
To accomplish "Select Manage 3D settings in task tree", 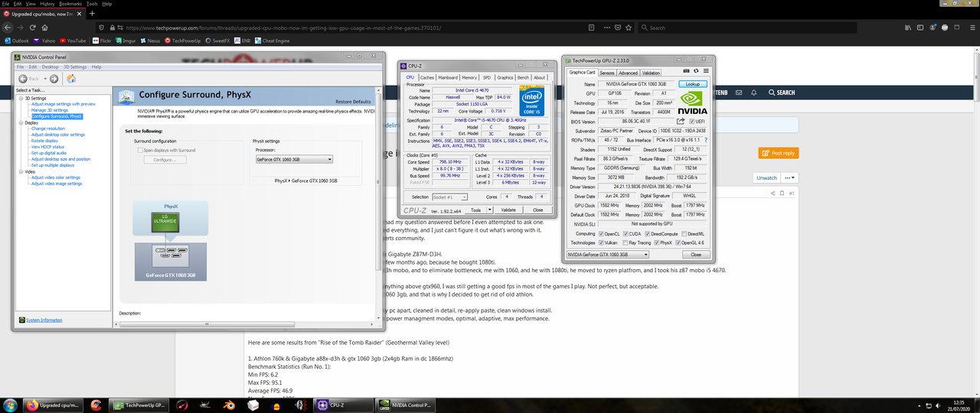I will [50, 110].
